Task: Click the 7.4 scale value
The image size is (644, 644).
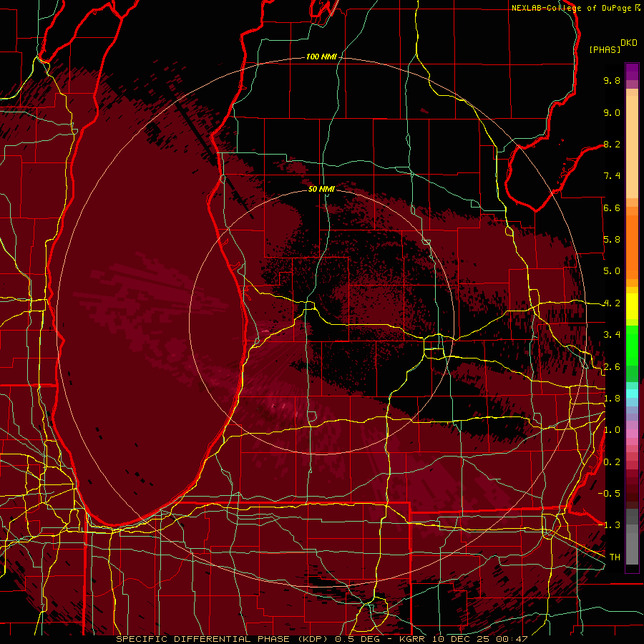Action: pyautogui.click(x=612, y=176)
